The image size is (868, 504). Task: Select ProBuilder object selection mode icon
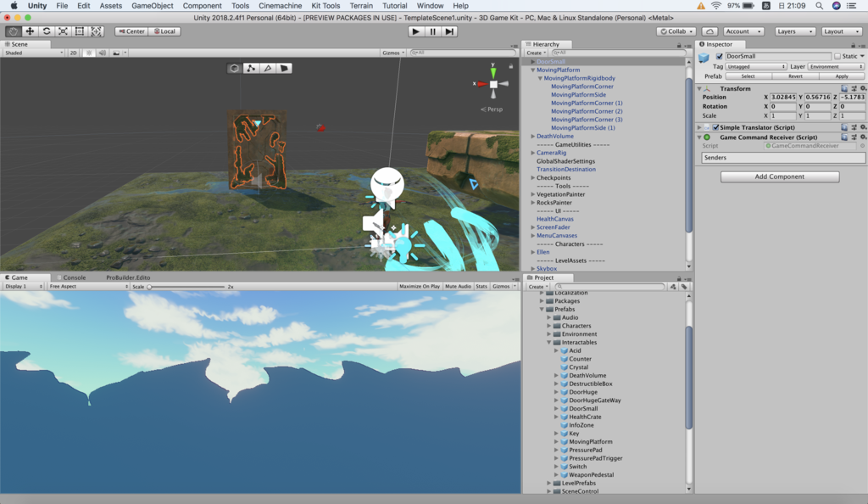[x=234, y=68]
